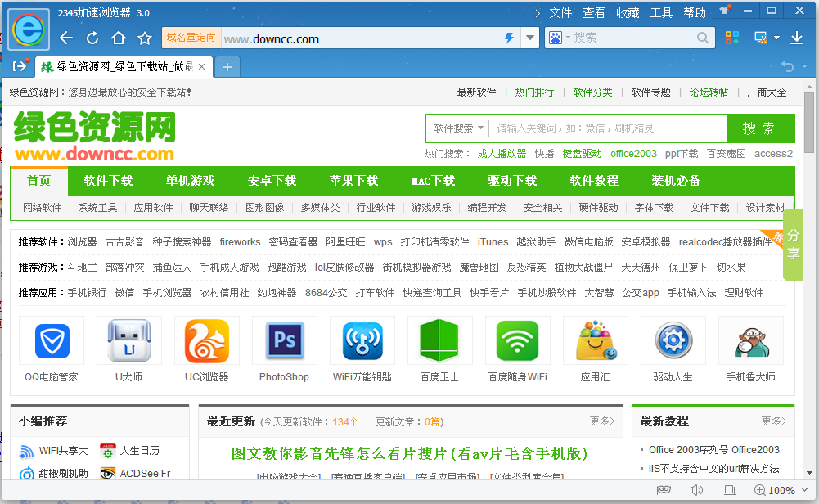Screen dimensions: 819x504
Task: Open the address bar history dropdown arrow
Action: (530, 38)
